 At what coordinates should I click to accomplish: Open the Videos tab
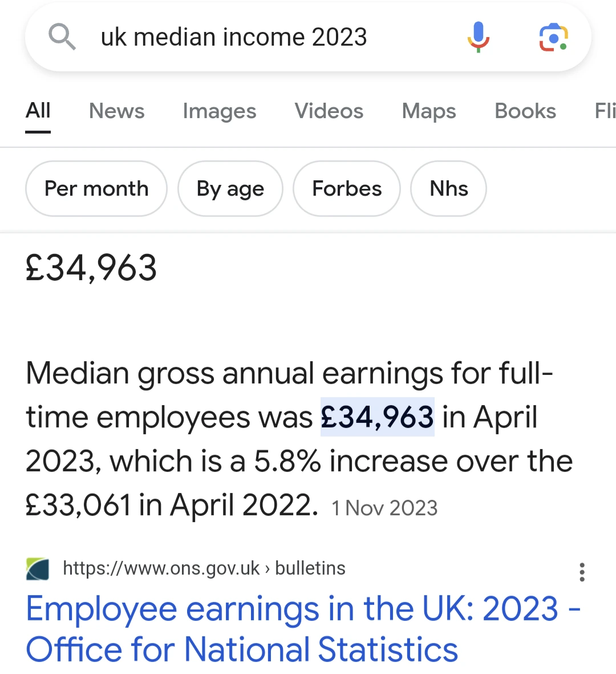click(329, 111)
